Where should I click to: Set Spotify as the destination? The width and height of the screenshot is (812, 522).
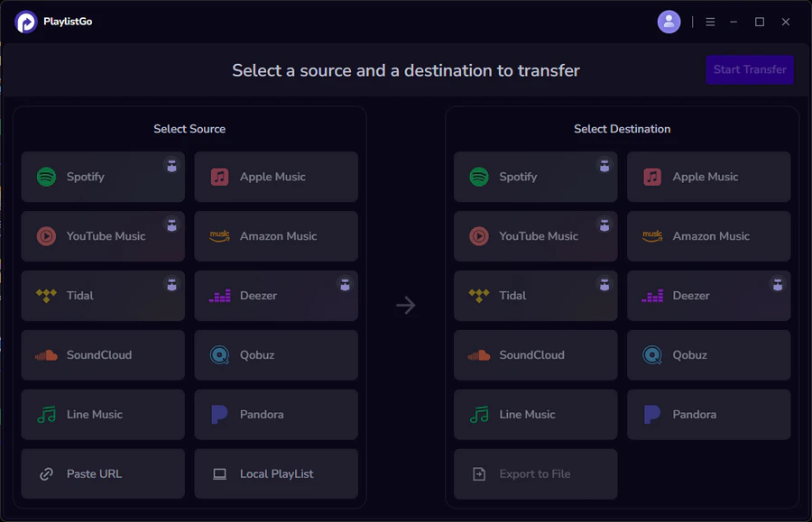pyautogui.click(x=535, y=177)
